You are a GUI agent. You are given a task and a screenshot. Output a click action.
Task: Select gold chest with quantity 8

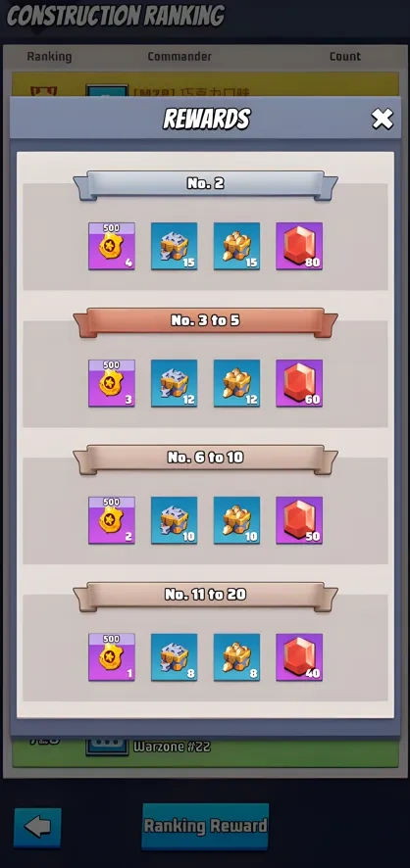point(236,657)
